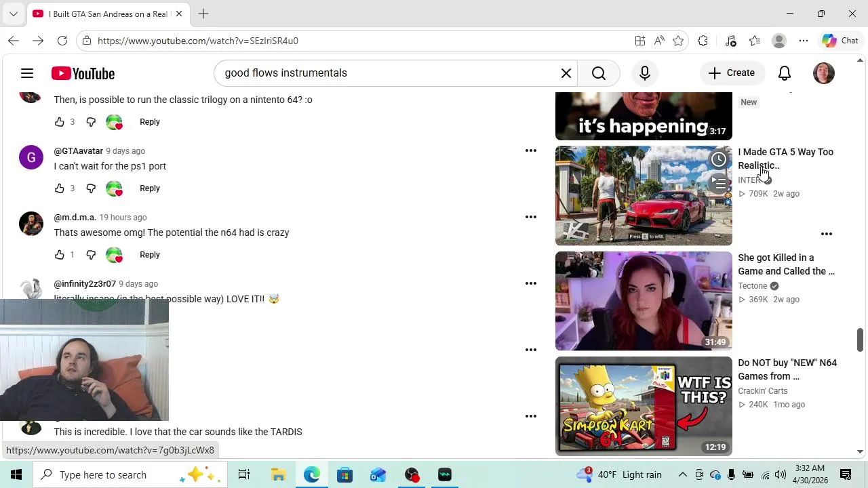Like the @GTAavatar ps1 port comment
The height and width of the screenshot is (488, 868).
(x=60, y=188)
